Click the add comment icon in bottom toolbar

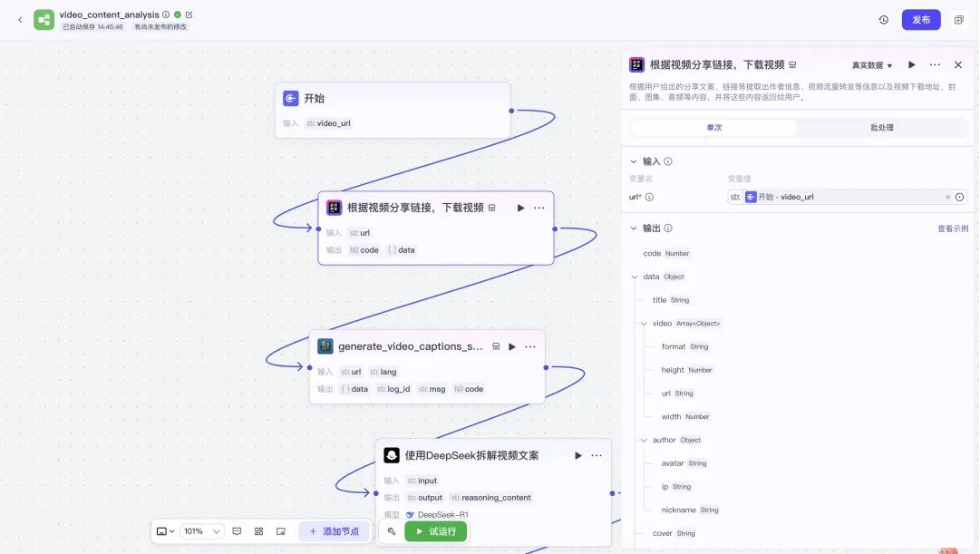point(237,531)
